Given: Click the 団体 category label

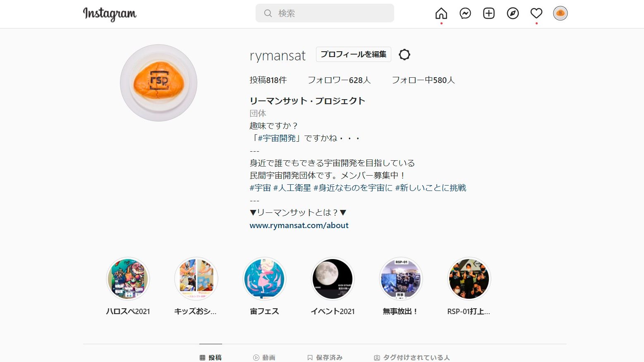Looking at the screenshot, I should (258, 113).
